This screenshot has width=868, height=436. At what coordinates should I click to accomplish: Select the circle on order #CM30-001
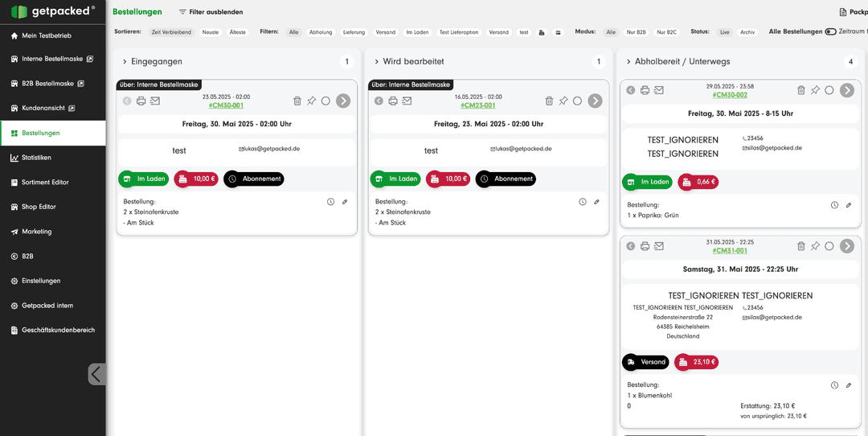(x=325, y=101)
